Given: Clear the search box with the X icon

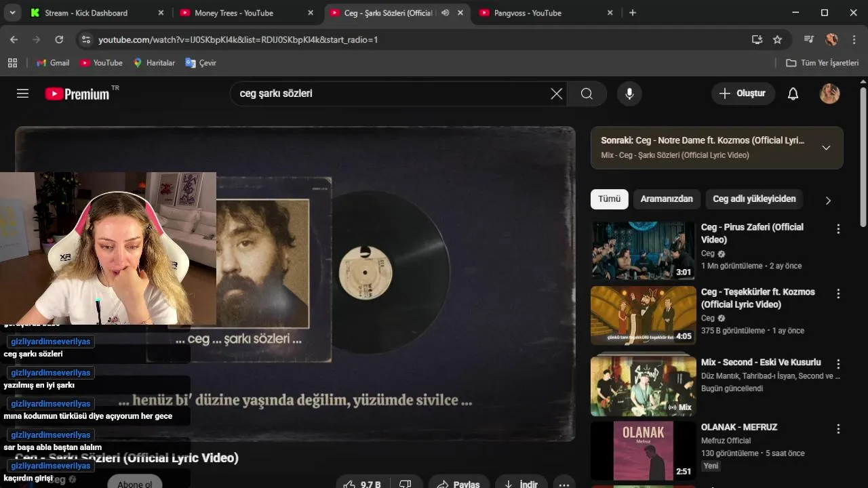Looking at the screenshot, I should coord(557,94).
